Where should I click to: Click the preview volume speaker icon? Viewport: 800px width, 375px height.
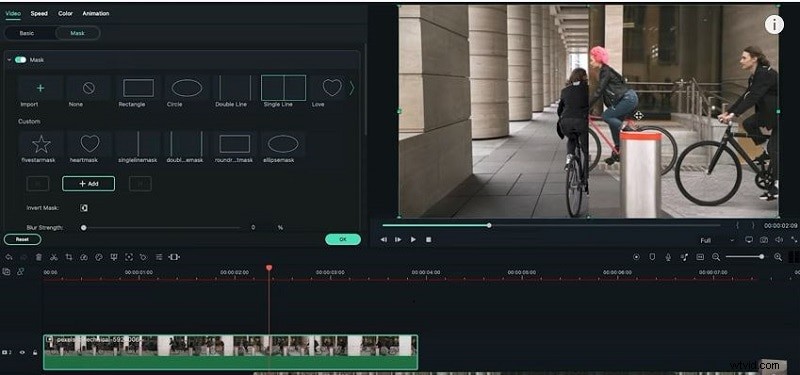(779, 240)
